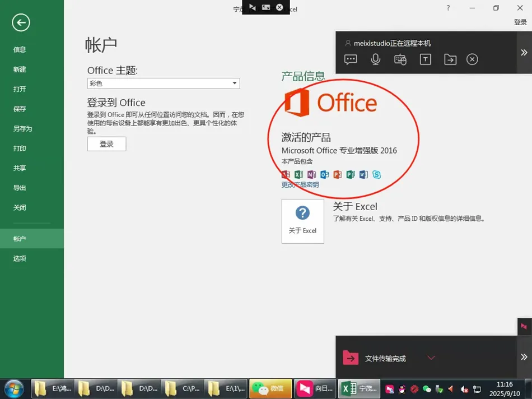Switch to the 宁茂... Excel taskbar button
Screen dimensions: 532x399
pos(360,388)
